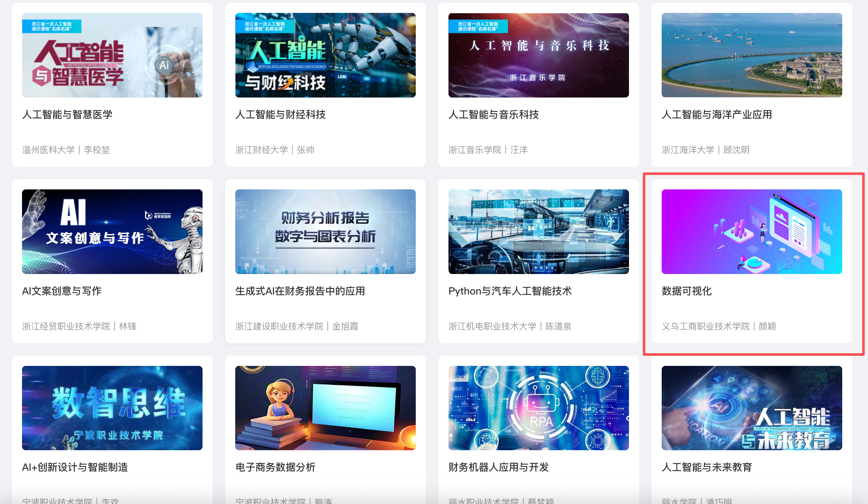Image resolution: width=868 pixels, height=504 pixels.
Task: Click 浙江音乐学院｜汪洋 author text
Action: pyautogui.click(x=488, y=150)
